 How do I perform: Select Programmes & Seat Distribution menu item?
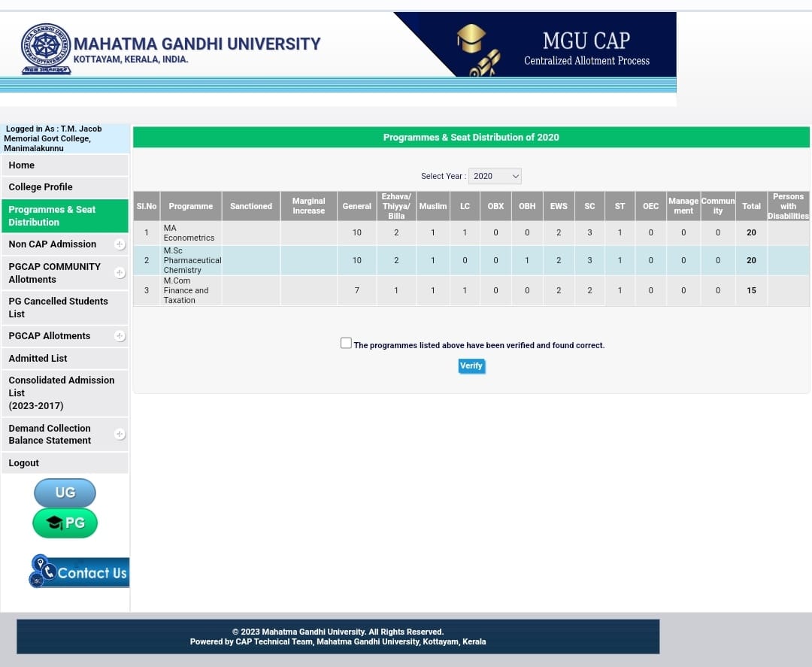coord(65,216)
